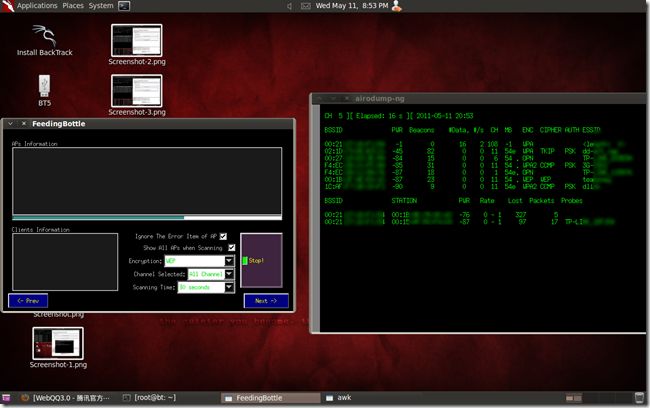The height and width of the screenshot is (408, 650).
Task: Click the show desktop icon in bottom panel
Action: (x=5, y=398)
